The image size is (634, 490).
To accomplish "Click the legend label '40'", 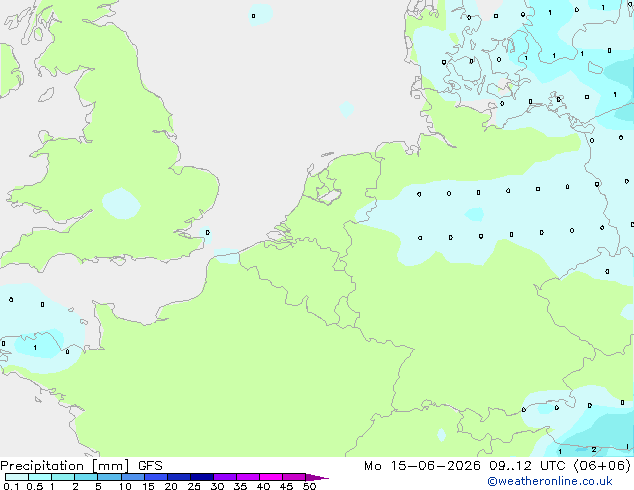I will tap(263, 486).
